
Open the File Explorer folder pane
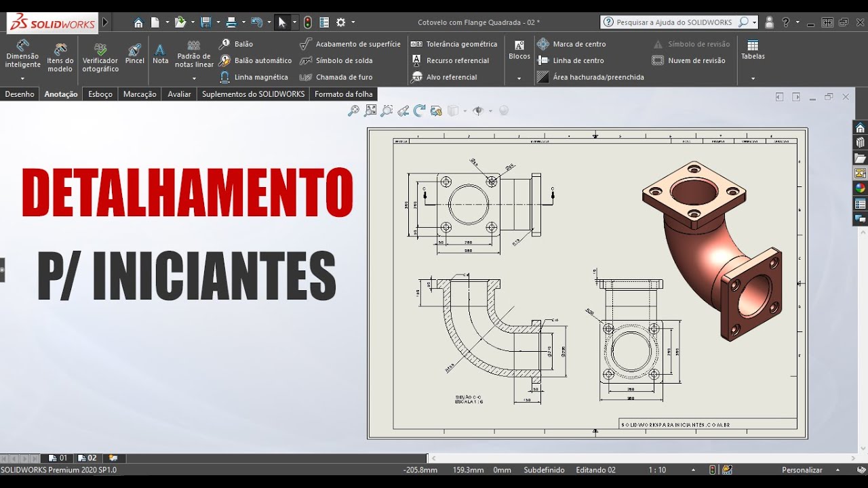tap(860, 159)
